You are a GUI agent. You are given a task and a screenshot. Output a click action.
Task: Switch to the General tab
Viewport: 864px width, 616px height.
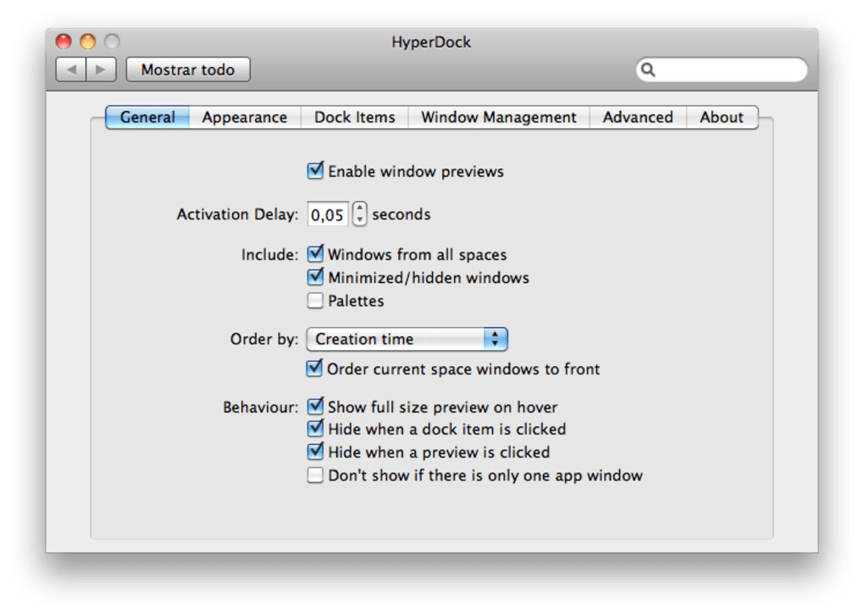pos(147,118)
